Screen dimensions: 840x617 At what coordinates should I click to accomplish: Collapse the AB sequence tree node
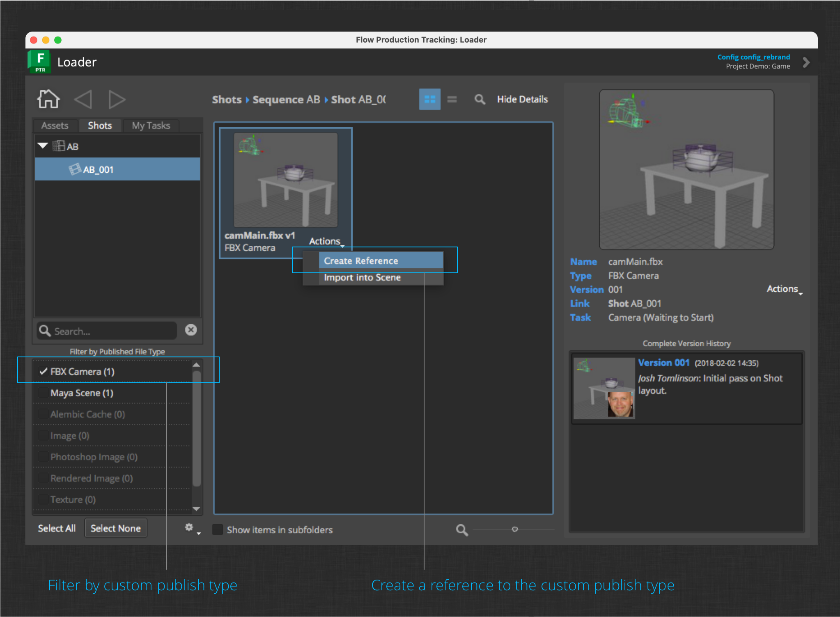(43, 146)
